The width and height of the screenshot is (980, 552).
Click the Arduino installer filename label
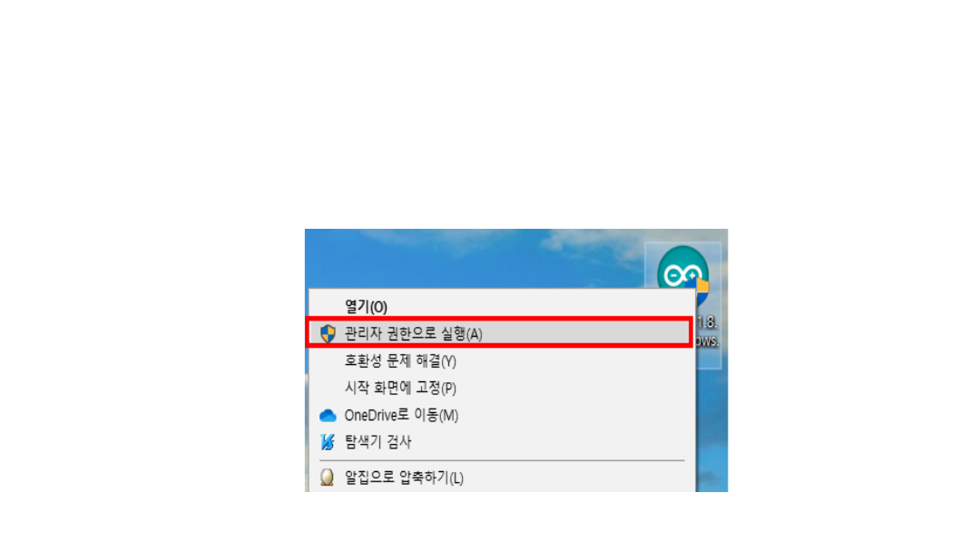tap(707, 332)
